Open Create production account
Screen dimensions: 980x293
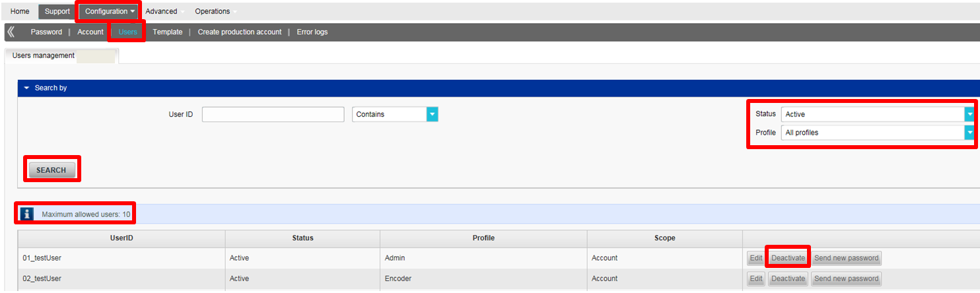click(x=240, y=32)
